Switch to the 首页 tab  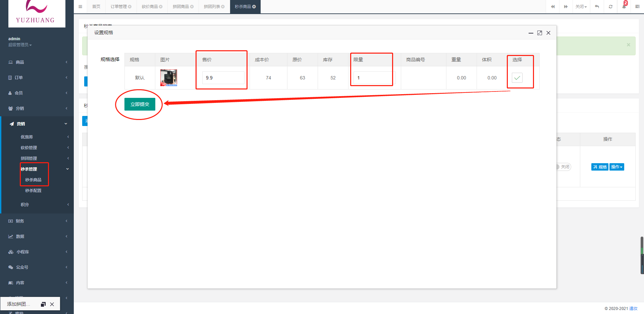(x=96, y=7)
